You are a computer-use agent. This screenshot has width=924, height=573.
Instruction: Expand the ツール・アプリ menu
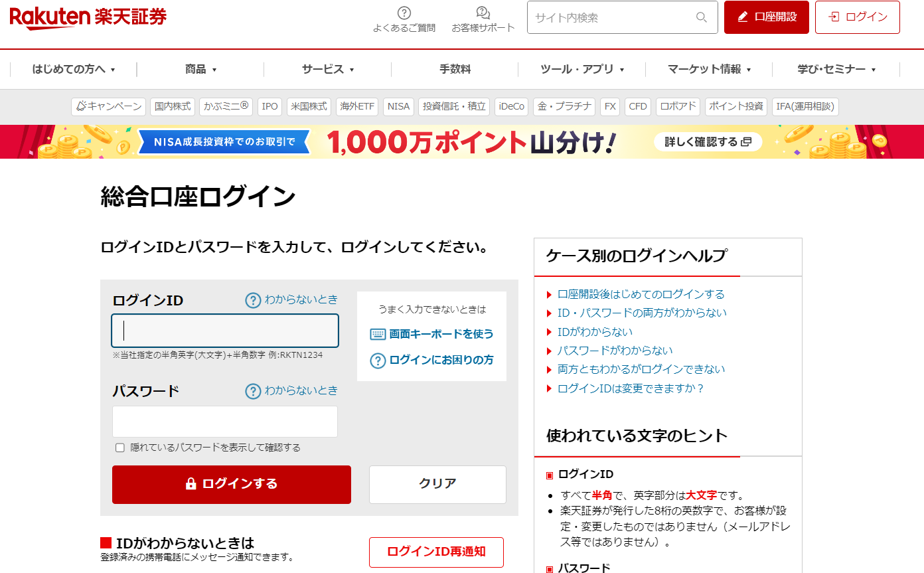coord(582,69)
